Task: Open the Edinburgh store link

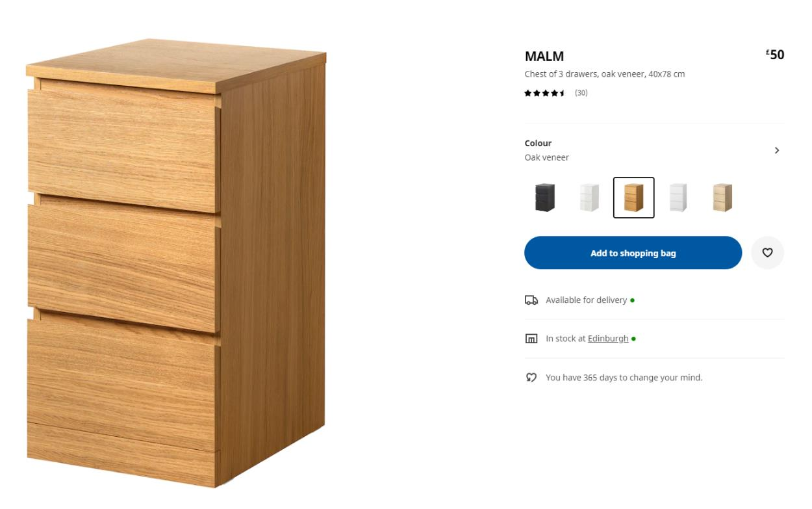Action: coord(608,339)
